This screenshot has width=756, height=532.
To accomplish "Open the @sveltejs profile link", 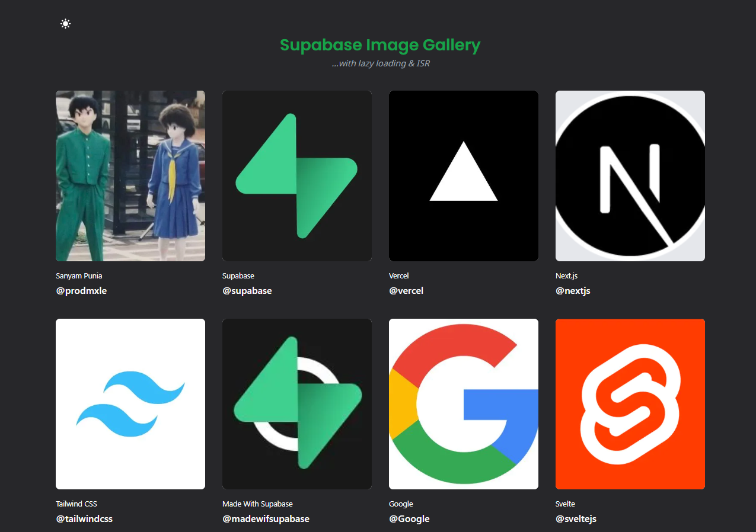I will 576,518.
